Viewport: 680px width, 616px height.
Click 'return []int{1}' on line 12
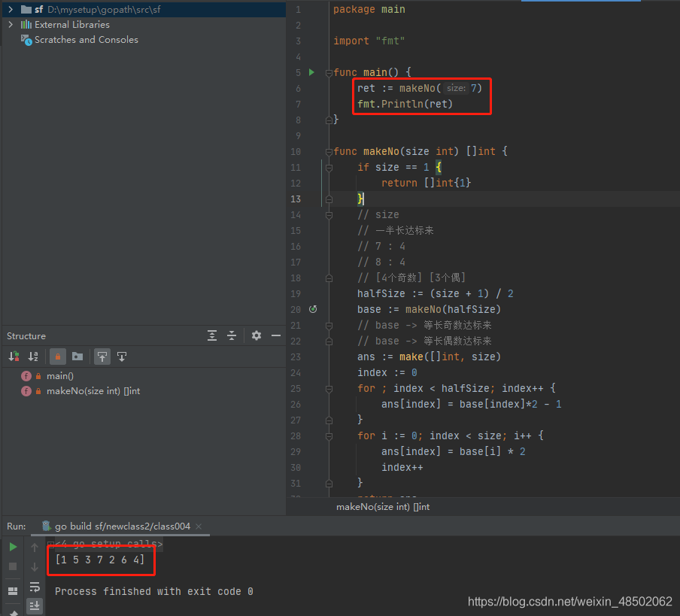click(426, 183)
